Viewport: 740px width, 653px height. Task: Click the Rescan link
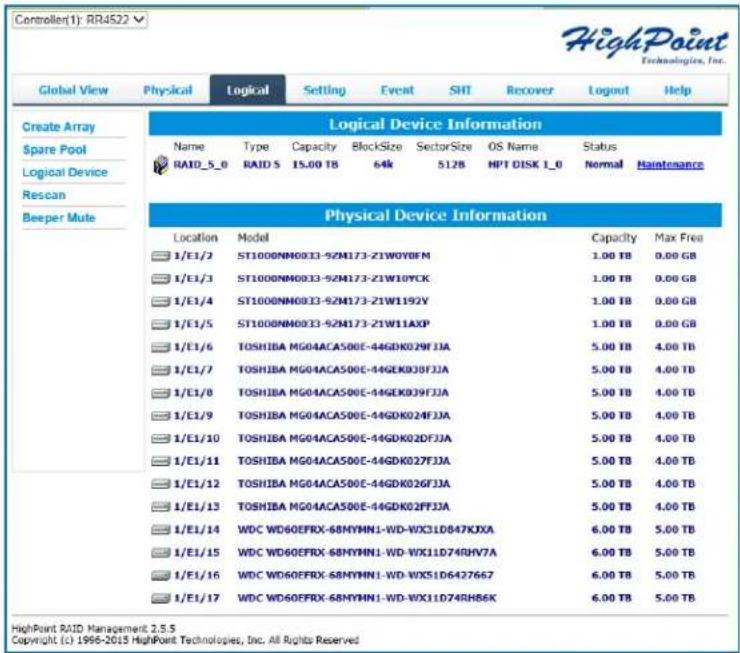pos(44,195)
